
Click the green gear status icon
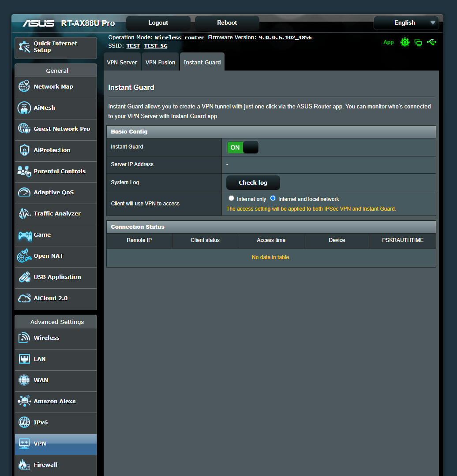[x=405, y=42]
